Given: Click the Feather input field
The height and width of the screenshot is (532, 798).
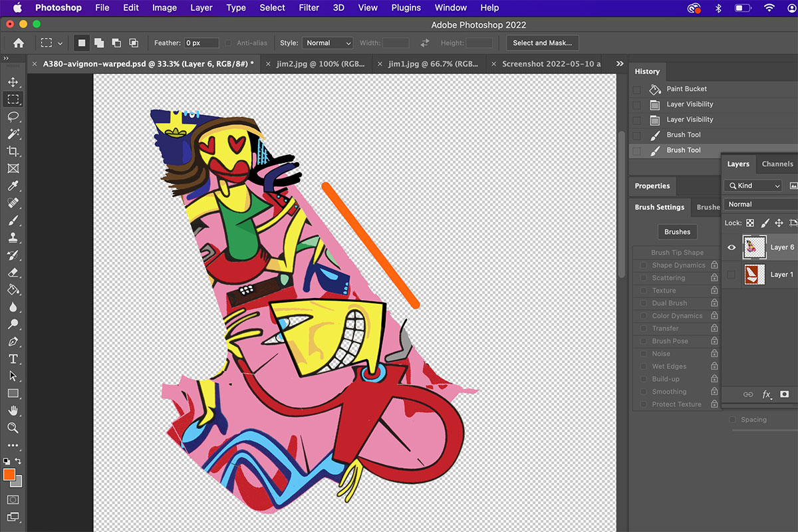Looking at the screenshot, I should [x=201, y=43].
